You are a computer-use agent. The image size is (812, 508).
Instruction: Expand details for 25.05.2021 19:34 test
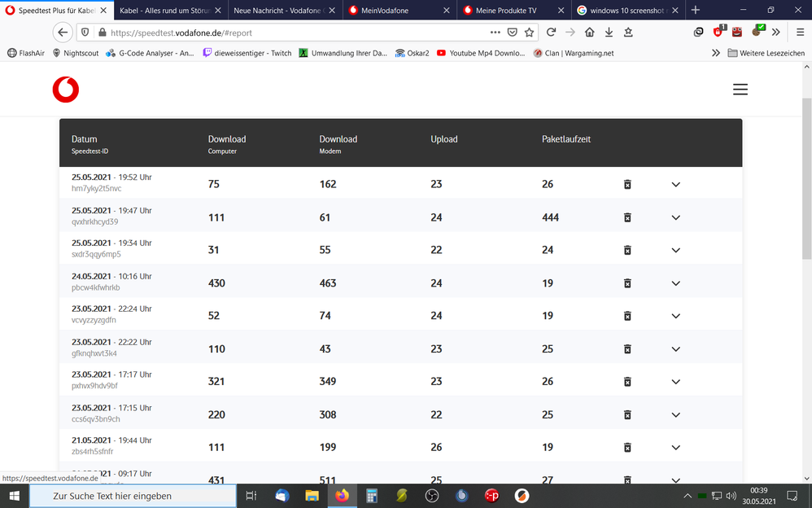pos(676,251)
